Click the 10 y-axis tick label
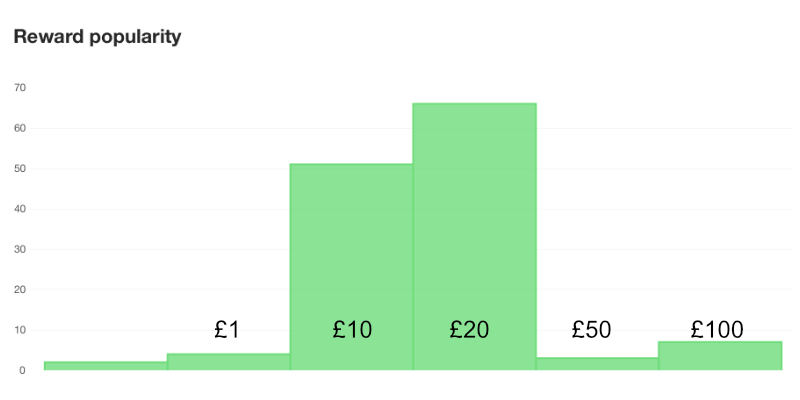The width and height of the screenshot is (800, 400). point(20,330)
